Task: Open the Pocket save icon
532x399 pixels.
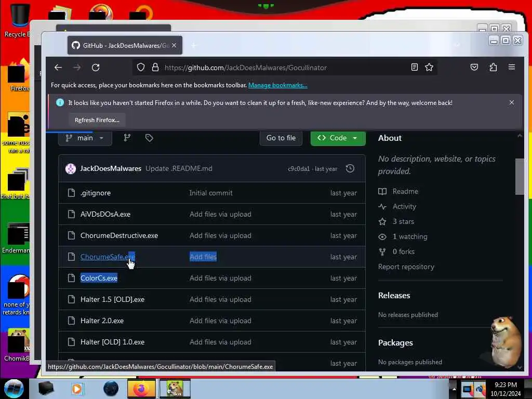Action: click(x=474, y=67)
